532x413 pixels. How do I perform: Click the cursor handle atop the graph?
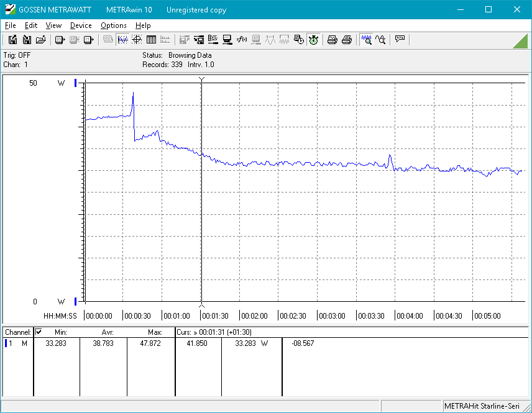pyautogui.click(x=201, y=79)
